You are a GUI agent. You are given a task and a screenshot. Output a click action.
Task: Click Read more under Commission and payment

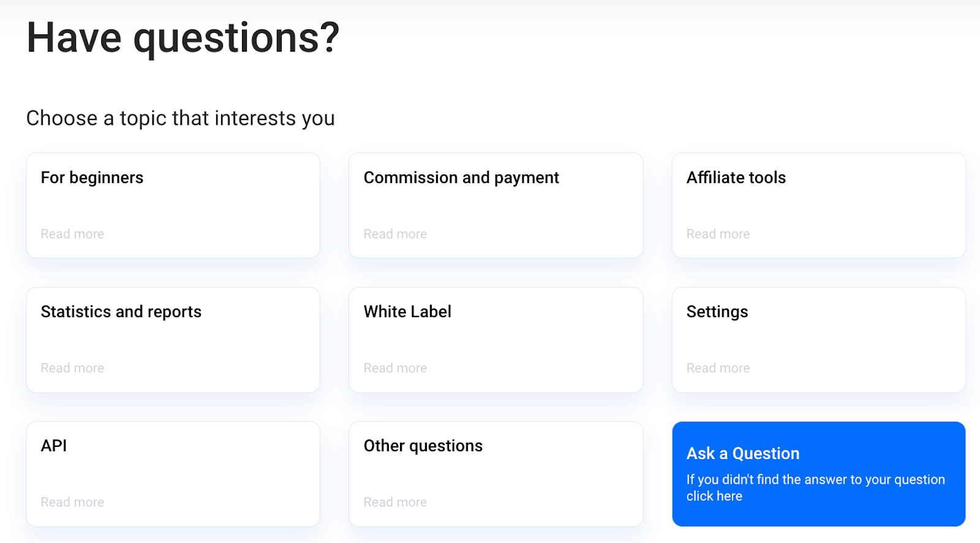[395, 234]
